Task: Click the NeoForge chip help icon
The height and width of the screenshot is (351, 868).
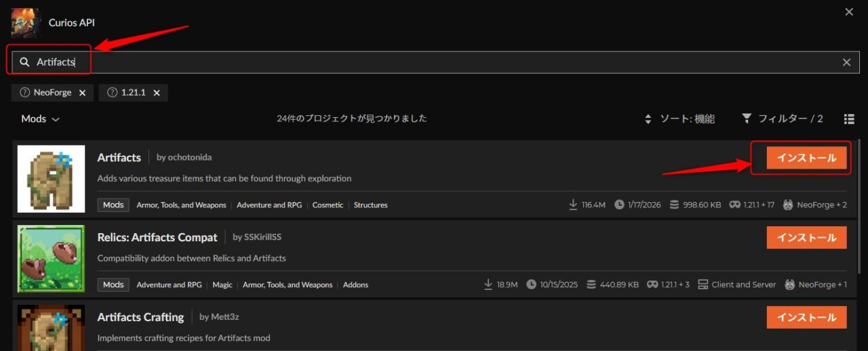Action: point(24,93)
